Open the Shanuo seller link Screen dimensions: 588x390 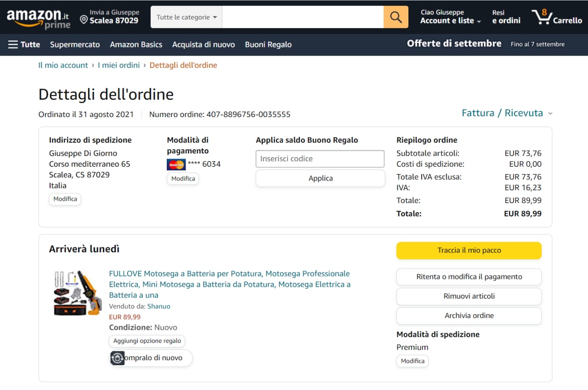click(x=158, y=306)
